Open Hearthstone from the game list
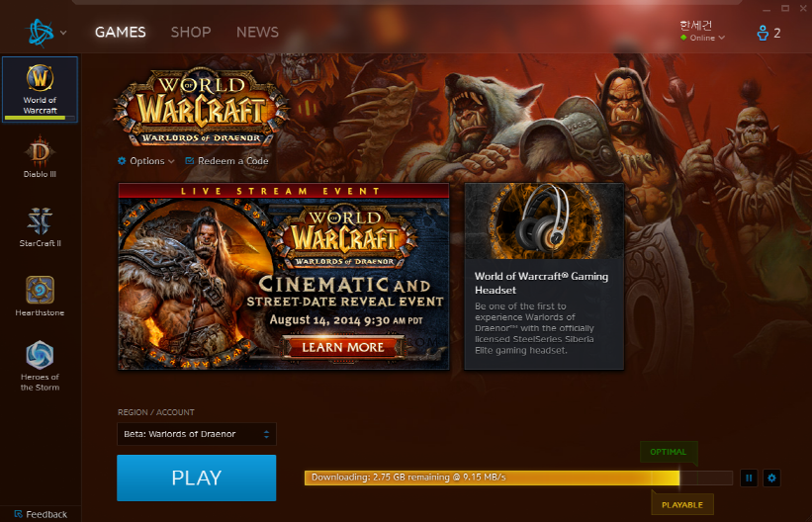Image resolution: width=812 pixels, height=522 pixels. pos(40,295)
